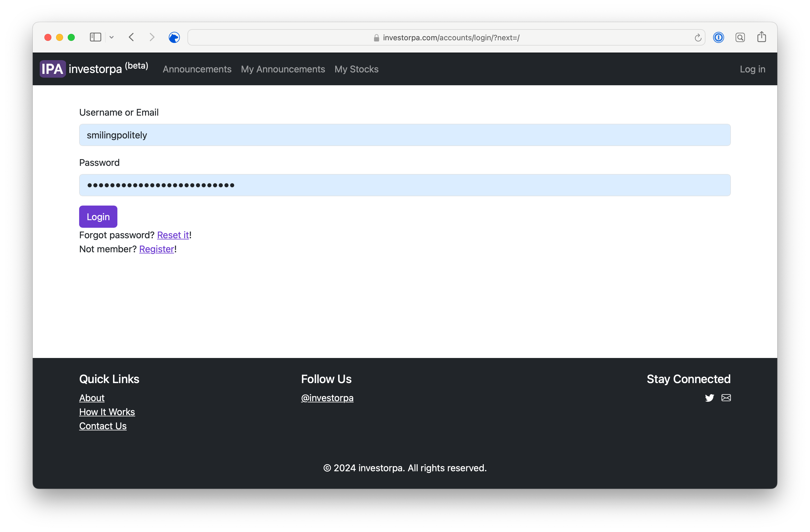Go back with the browser back arrow
Screen dimensions: 810x532
click(131, 37)
